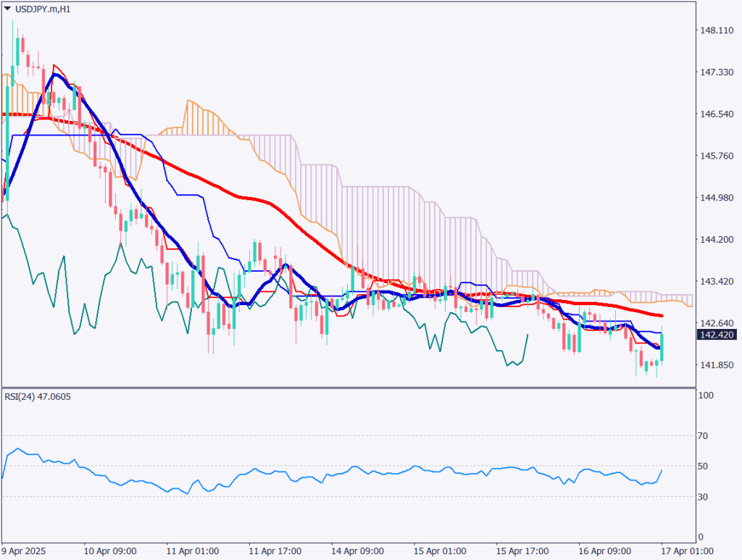
Task: Click the USDJPY.m,H1 chart title
Action: point(42,9)
